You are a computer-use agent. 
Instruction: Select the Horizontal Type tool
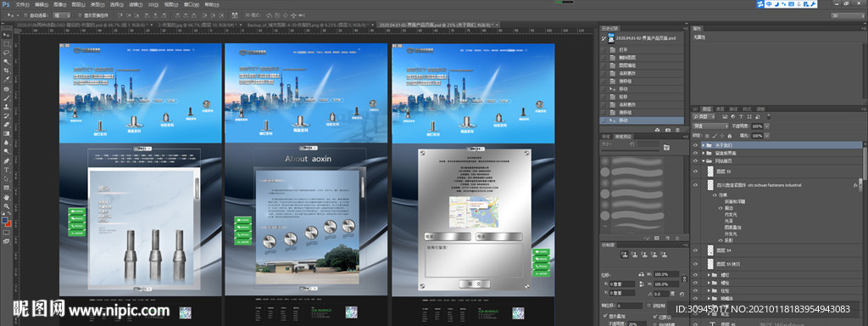(6, 169)
